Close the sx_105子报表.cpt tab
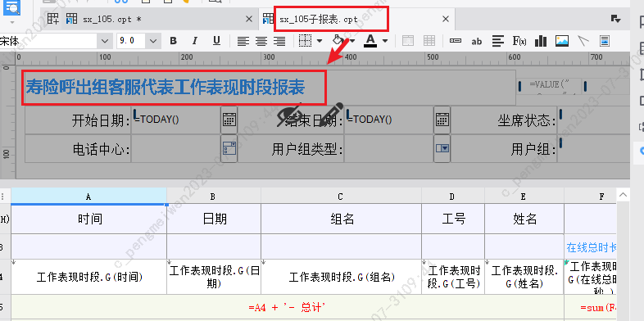Viewport: 644px width, 321px height. click(446, 19)
